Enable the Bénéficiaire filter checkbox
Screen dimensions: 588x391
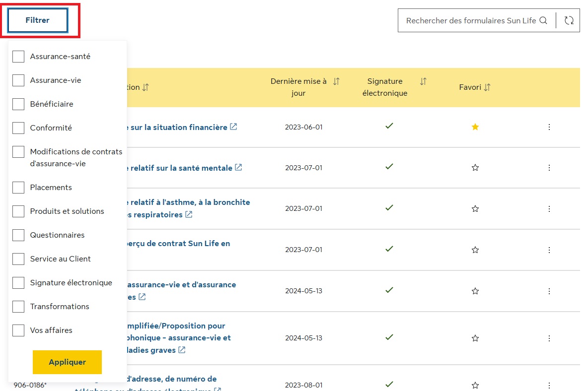pos(18,104)
